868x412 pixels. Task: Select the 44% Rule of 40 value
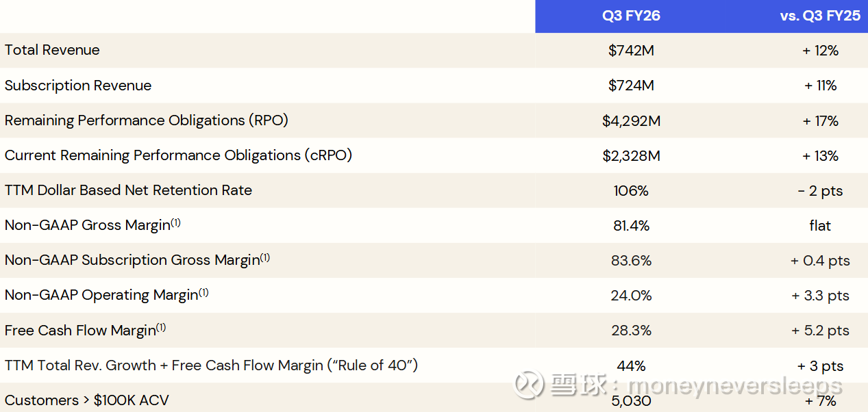click(x=631, y=366)
